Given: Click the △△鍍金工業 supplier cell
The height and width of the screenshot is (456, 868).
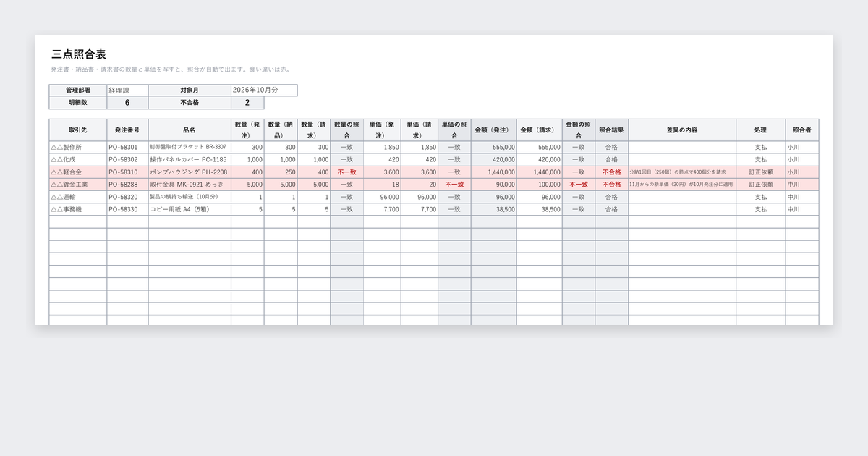Looking at the screenshot, I should [78, 185].
